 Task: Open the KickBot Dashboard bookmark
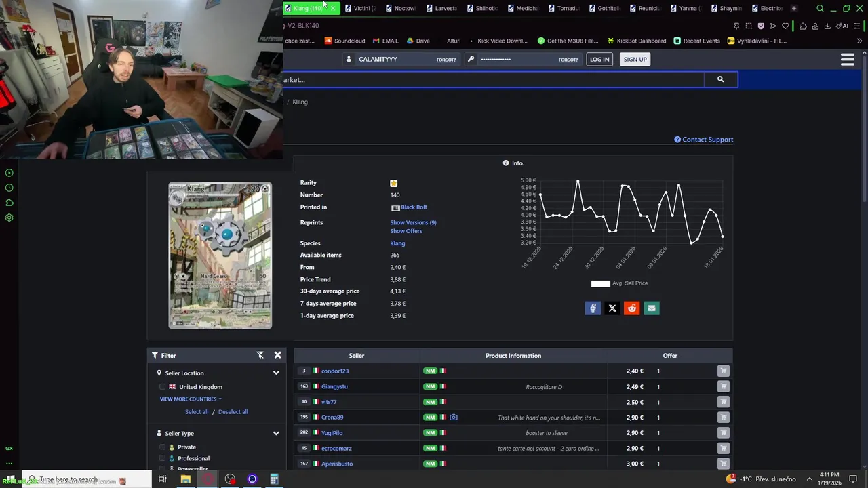click(636, 41)
